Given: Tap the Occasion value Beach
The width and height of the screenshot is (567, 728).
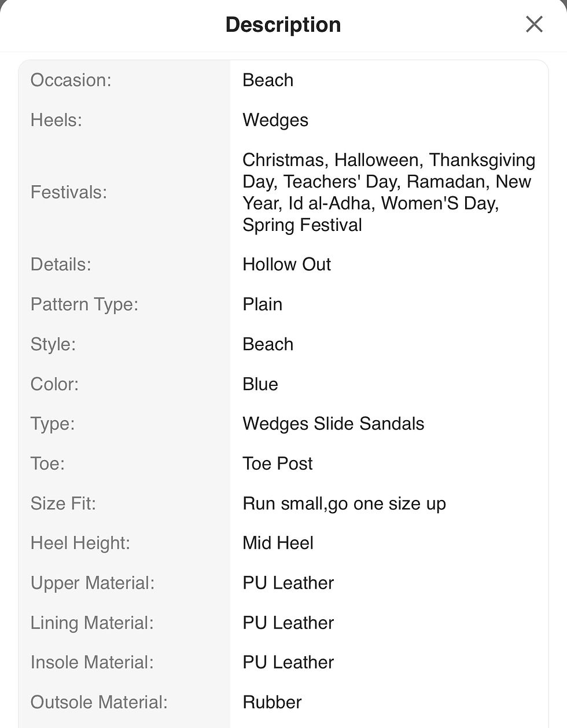Looking at the screenshot, I should point(268,80).
